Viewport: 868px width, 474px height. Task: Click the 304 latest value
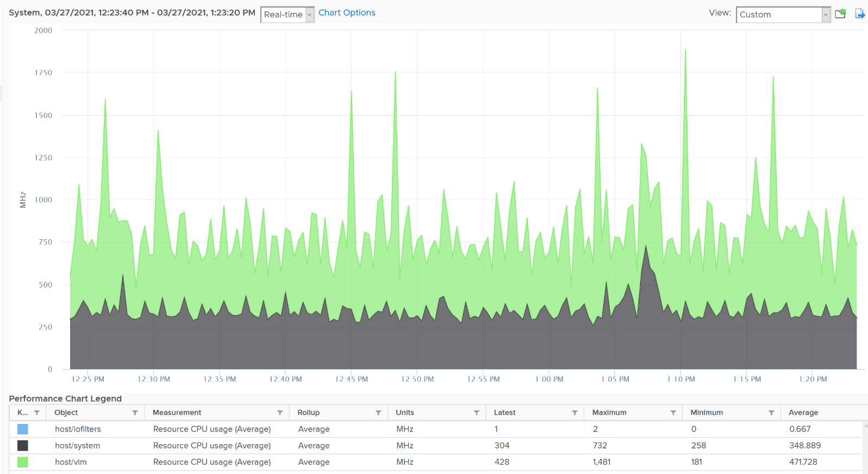tap(502, 446)
